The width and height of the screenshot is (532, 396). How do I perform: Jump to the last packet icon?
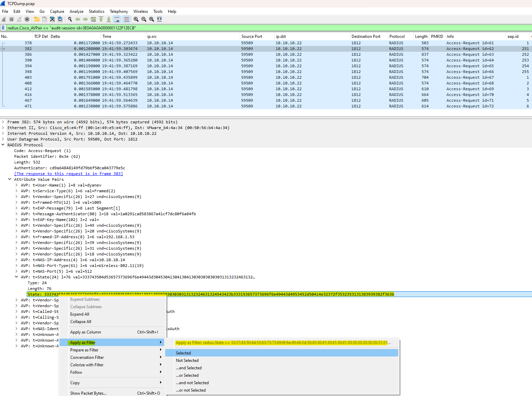(109, 19)
